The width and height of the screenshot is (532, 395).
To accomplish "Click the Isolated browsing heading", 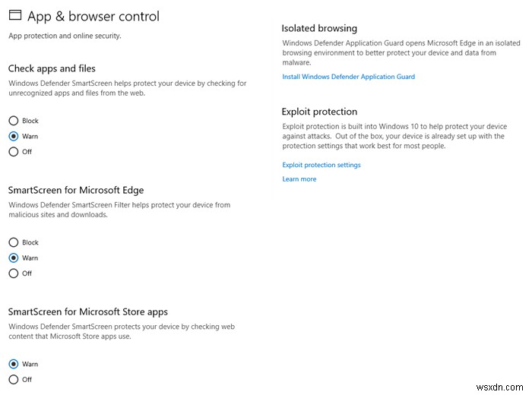I will coord(319,28).
